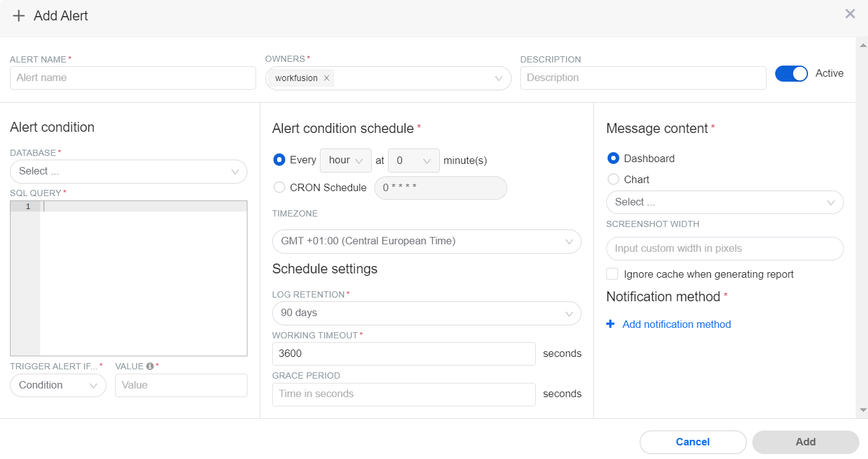Remove the workfusion owner tag

point(327,78)
